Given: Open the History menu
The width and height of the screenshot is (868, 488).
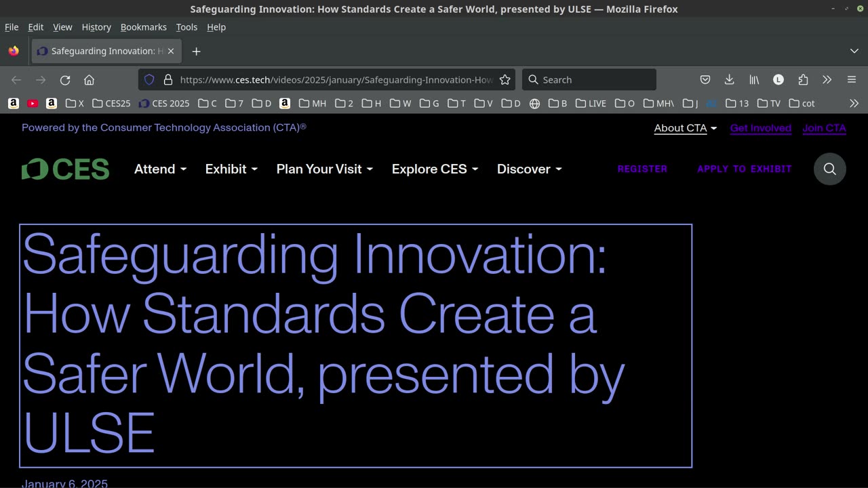Looking at the screenshot, I should [x=96, y=27].
